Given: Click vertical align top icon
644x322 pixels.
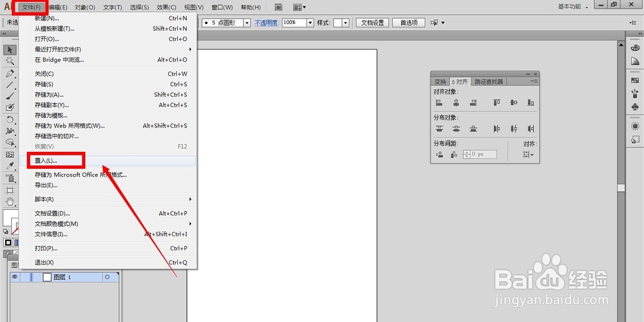Looking at the screenshot, I should pyautogui.click(x=497, y=102).
